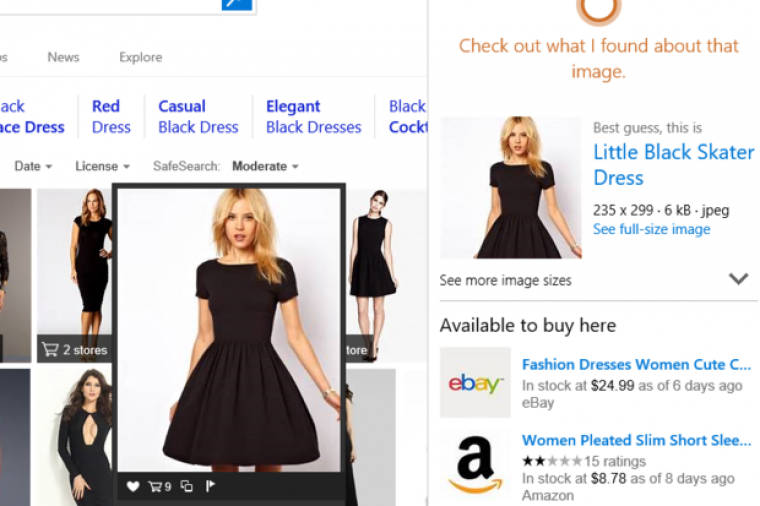This screenshot has width=760, height=506.
Task: Open SafeSearch Moderate dropdown
Action: click(x=265, y=166)
